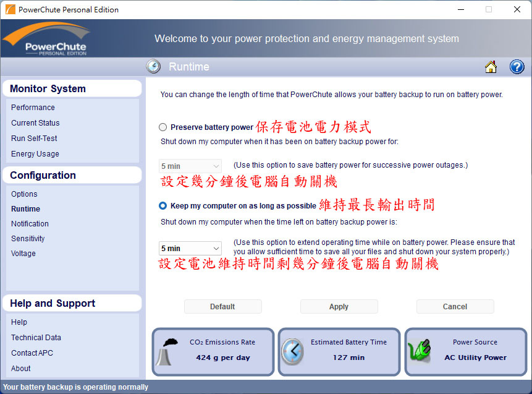Select Keep my computer on radio option
This screenshot has width=532, height=394.
click(x=163, y=206)
